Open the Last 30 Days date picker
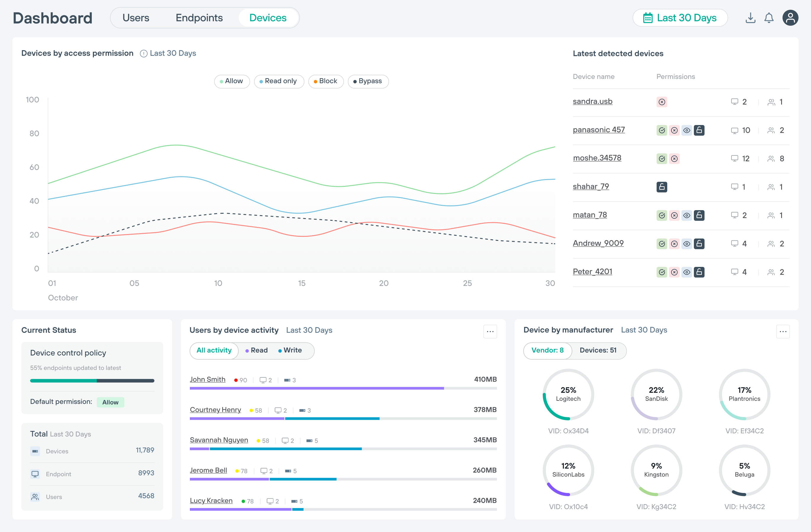 [x=680, y=18]
